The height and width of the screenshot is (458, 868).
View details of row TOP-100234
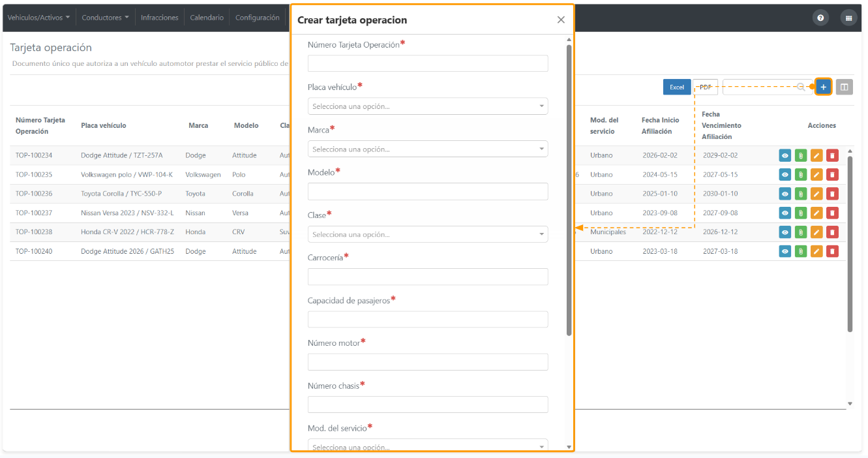pyautogui.click(x=785, y=155)
